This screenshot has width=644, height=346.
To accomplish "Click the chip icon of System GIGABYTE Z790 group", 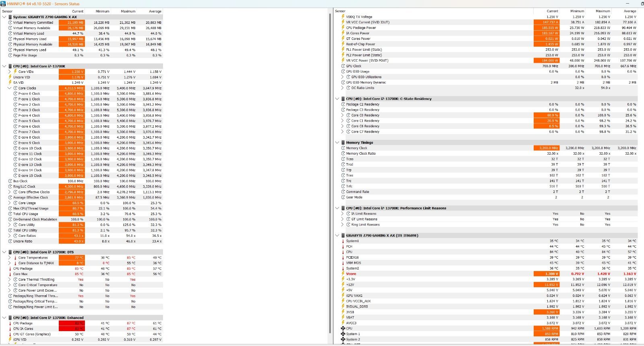I will click(10, 17).
